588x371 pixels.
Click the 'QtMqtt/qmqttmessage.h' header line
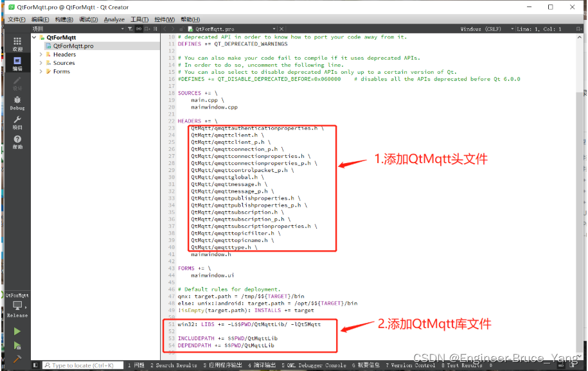[x=229, y=184]
